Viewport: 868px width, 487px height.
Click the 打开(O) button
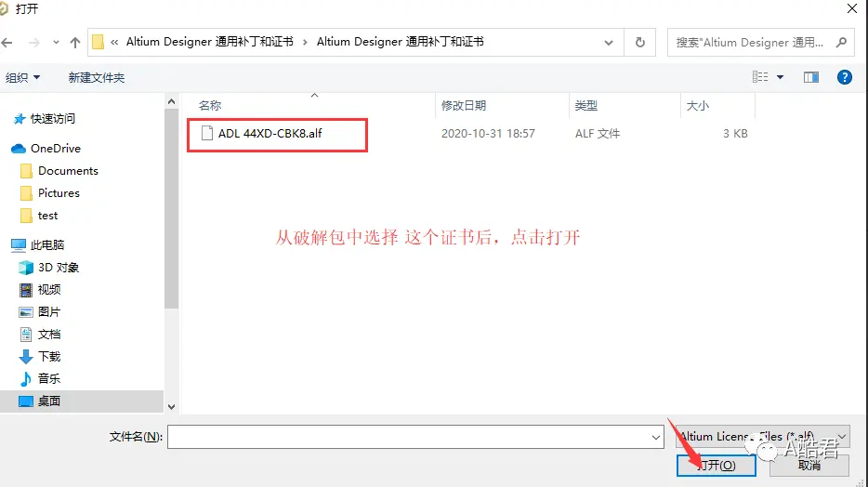(716, 466)
